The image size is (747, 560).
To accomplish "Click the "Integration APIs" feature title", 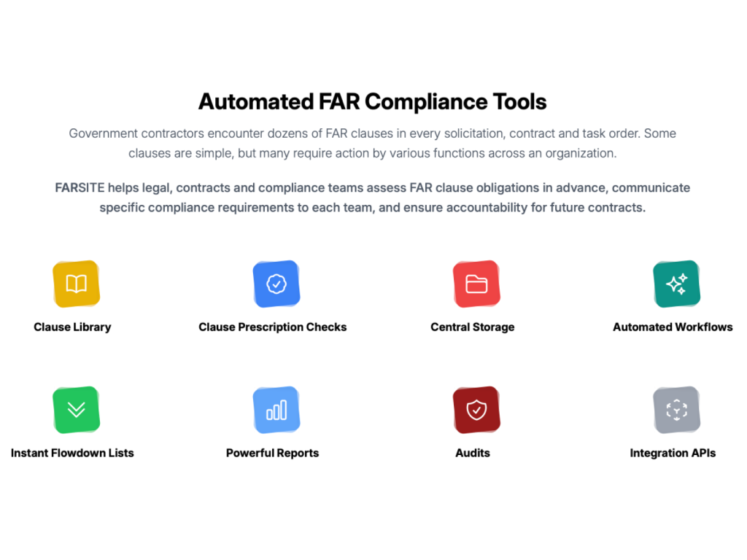I will coord(673,453).
